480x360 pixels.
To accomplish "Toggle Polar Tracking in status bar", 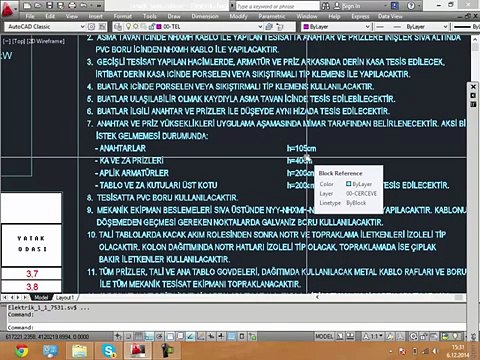I will pos(159,337).
